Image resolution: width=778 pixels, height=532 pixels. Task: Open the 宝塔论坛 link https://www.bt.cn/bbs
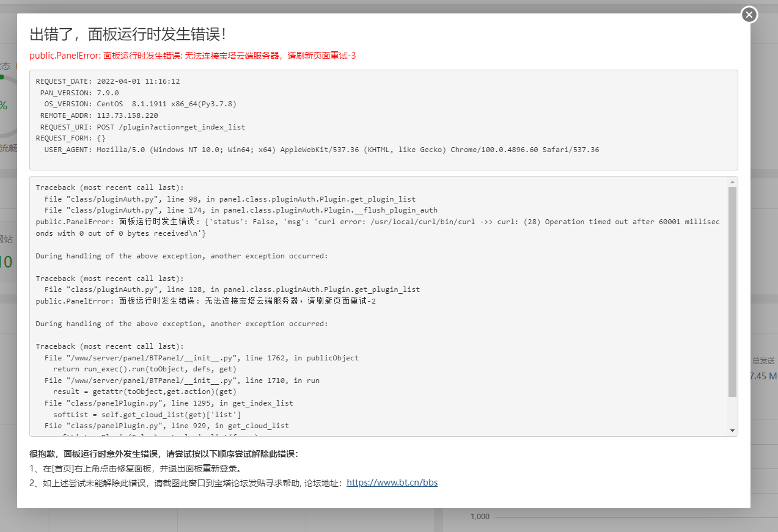[x=392, y=482]
